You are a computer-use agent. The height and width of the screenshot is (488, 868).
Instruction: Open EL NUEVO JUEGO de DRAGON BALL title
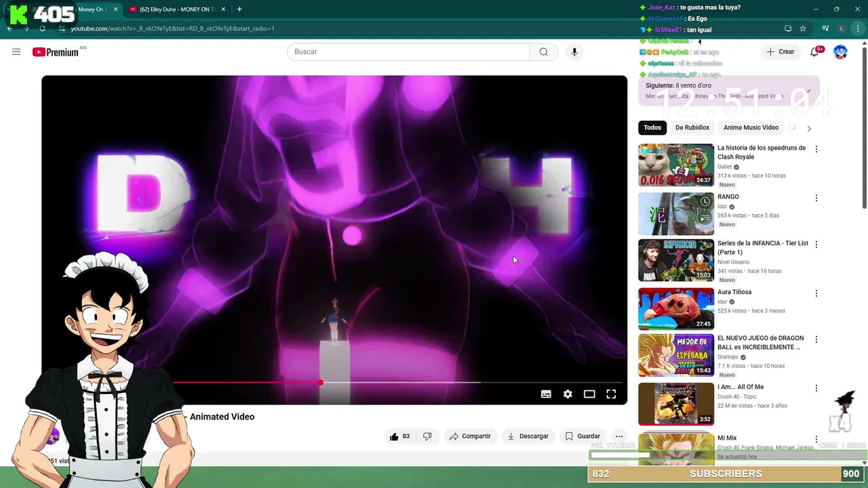click(761, 342)
